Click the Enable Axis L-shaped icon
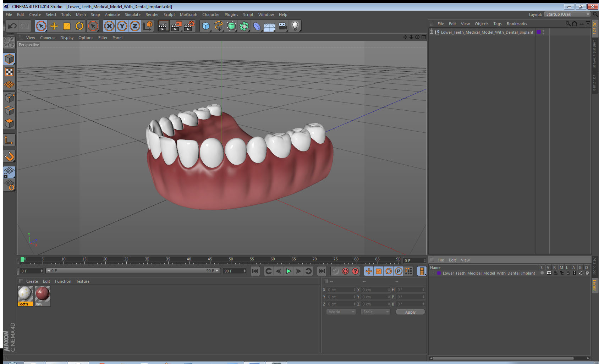The height and width of the screenshot is (364, 599). click(9, 140)
